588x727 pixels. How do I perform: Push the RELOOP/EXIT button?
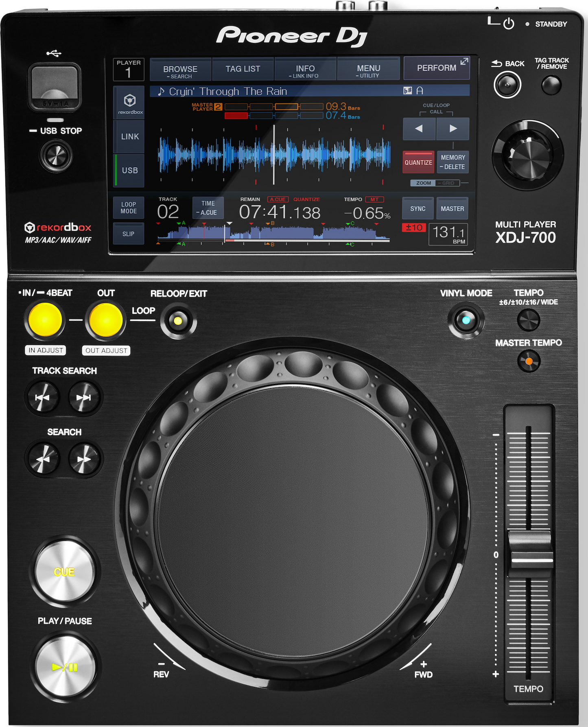(178, 321)
